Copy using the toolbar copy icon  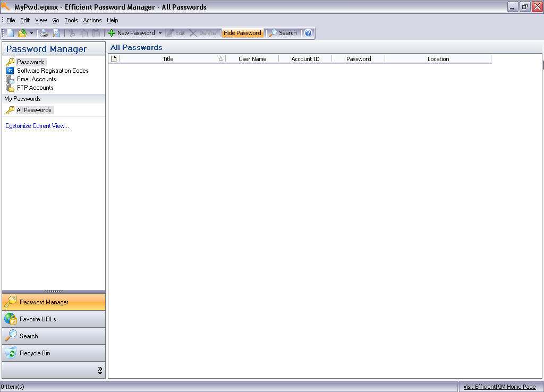click(x=83, y=33)
